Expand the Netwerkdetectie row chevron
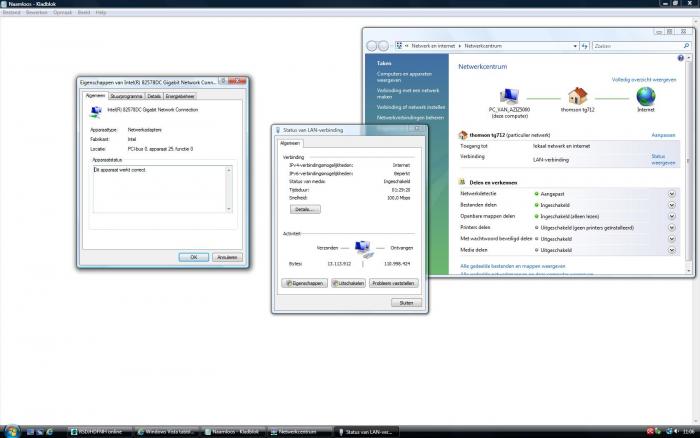Viewport: 700px width, 438px height. click(671, 194)
